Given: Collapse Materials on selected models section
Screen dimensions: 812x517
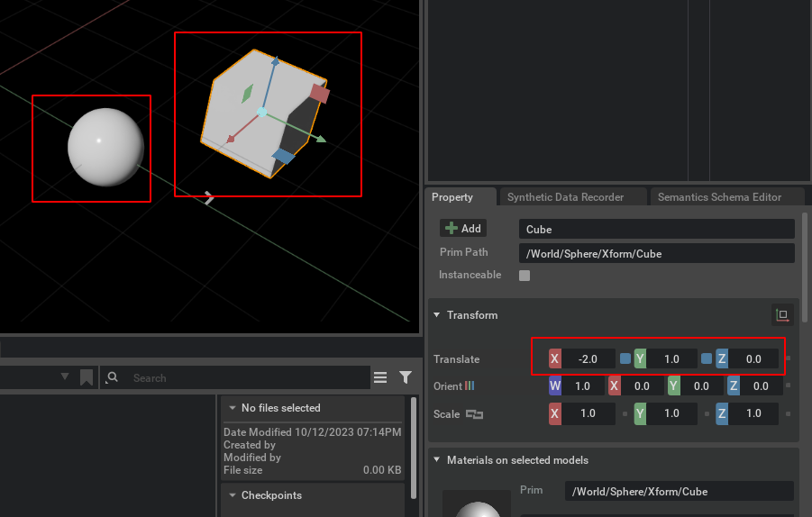Looking at the screenshot, I should tap(436, 459).
